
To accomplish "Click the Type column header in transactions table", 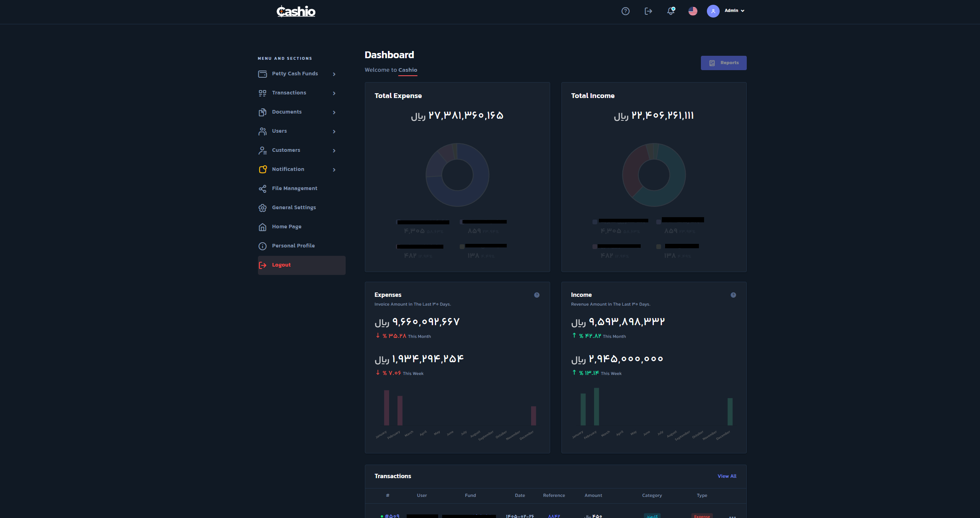I will click(702, 496).
